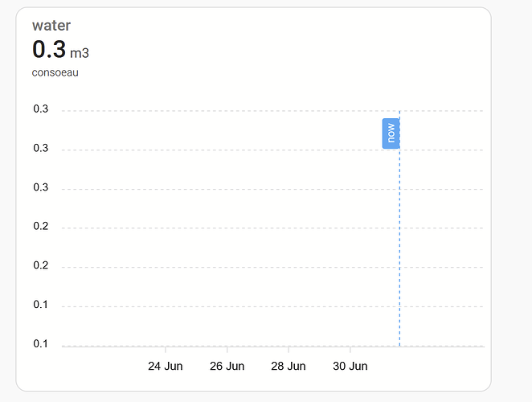Click the "water" card title
532x402 pixels.
tap(51, 26)
